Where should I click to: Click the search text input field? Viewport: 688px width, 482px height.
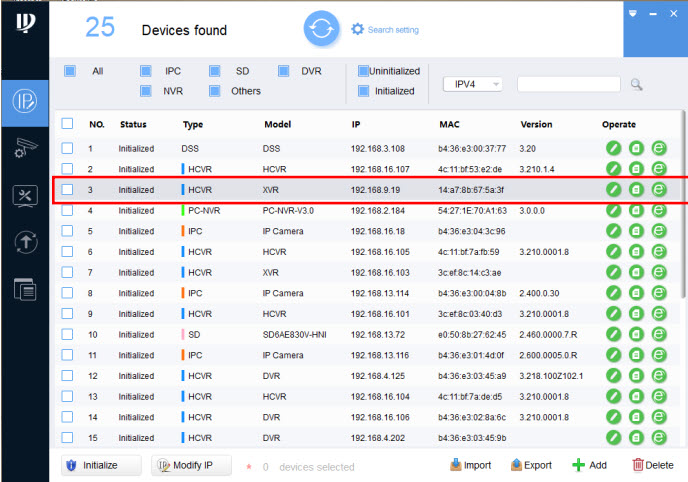click(x=569, y=84)
